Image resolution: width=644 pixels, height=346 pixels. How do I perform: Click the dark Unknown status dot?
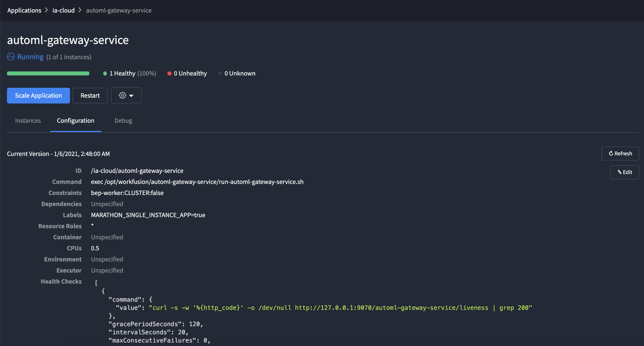click(x=220, y=73)
